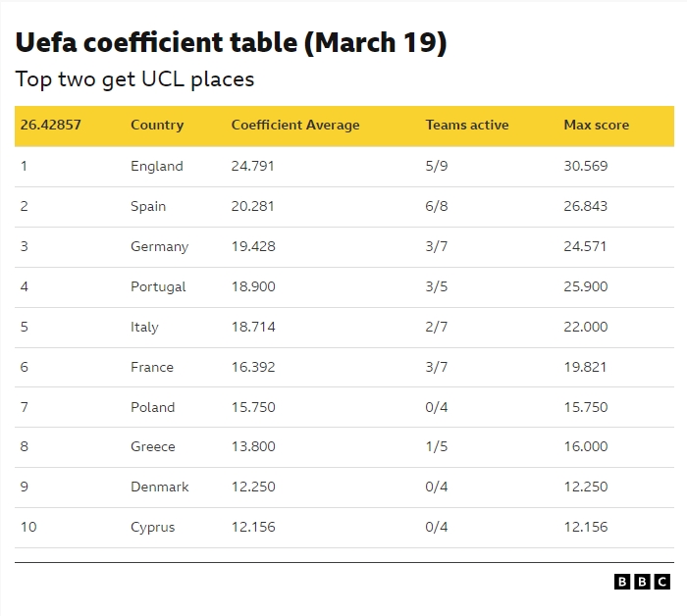Click the Teams active column header
The height and width of the screenshot is (616, 687).
click(x=467, y=126)
